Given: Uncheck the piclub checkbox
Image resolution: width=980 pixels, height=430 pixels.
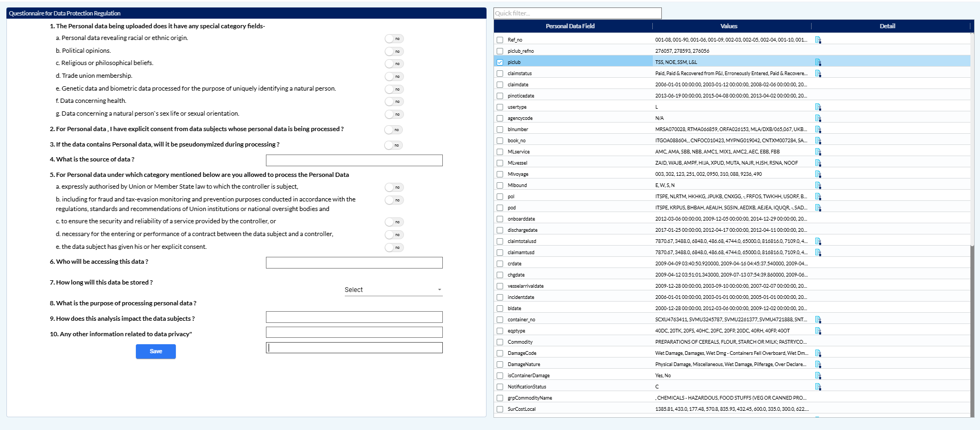Looking at the screenshot, I should point(500,62).
